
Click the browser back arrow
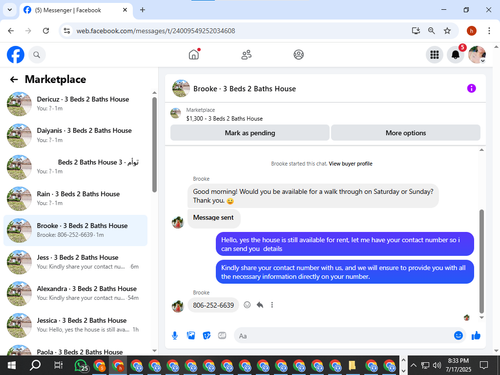[11, 31]
